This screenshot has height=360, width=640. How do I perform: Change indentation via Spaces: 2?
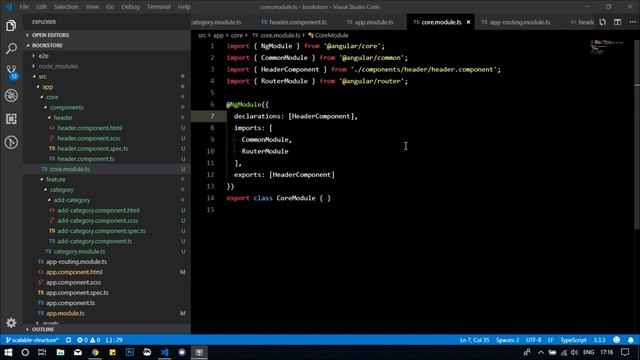point(507,340)
